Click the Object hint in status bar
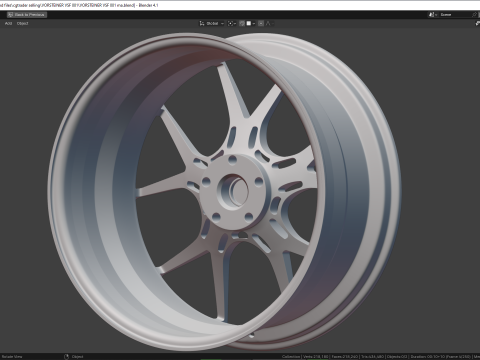The height and width of the screenshot is (360, 480). tap(77, 357)
